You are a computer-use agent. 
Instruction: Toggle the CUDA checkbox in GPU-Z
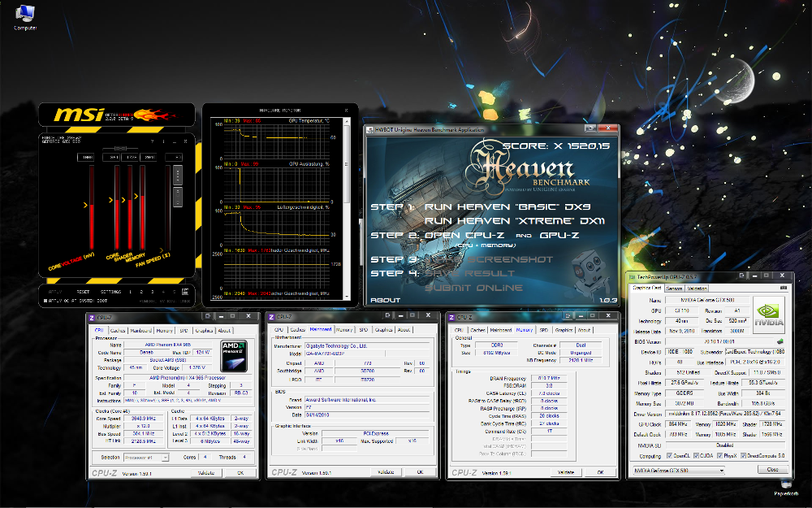696,456
